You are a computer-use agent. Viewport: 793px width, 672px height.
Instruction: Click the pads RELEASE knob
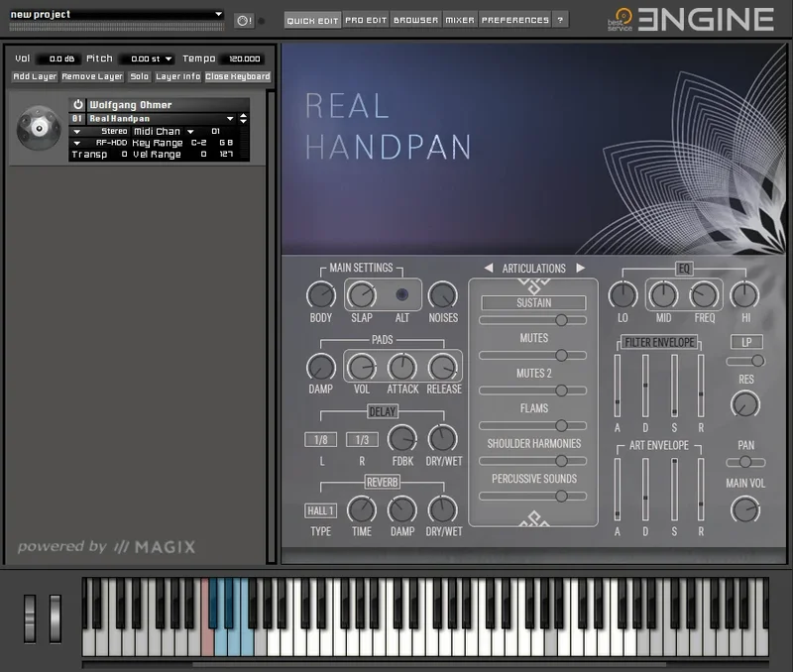click(x=443, y=367)
